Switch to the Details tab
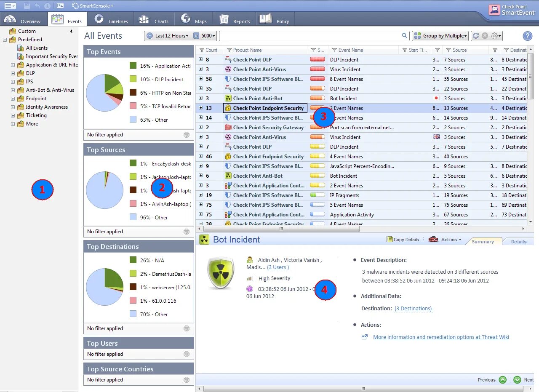Image resolution: width=539 pixels, height=392 pixels. 519,242
